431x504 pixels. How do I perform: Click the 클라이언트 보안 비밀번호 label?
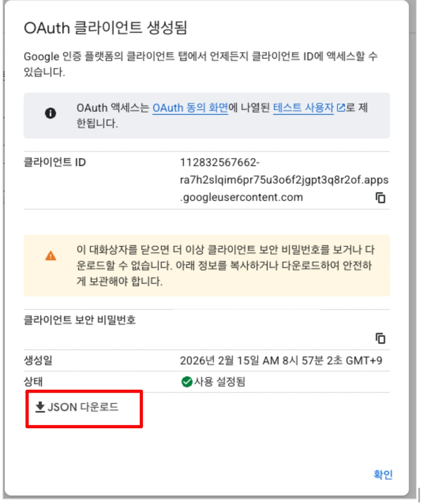(x=80, y=320)
